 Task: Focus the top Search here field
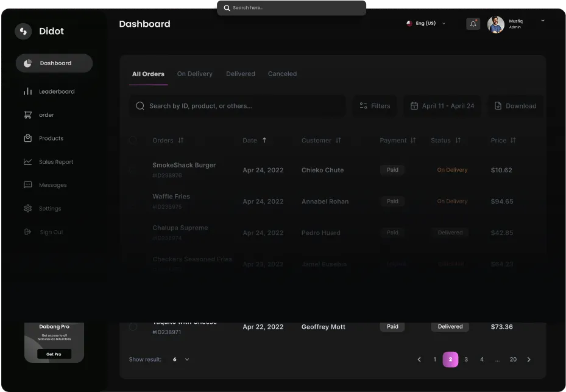(x=291, y=8)
